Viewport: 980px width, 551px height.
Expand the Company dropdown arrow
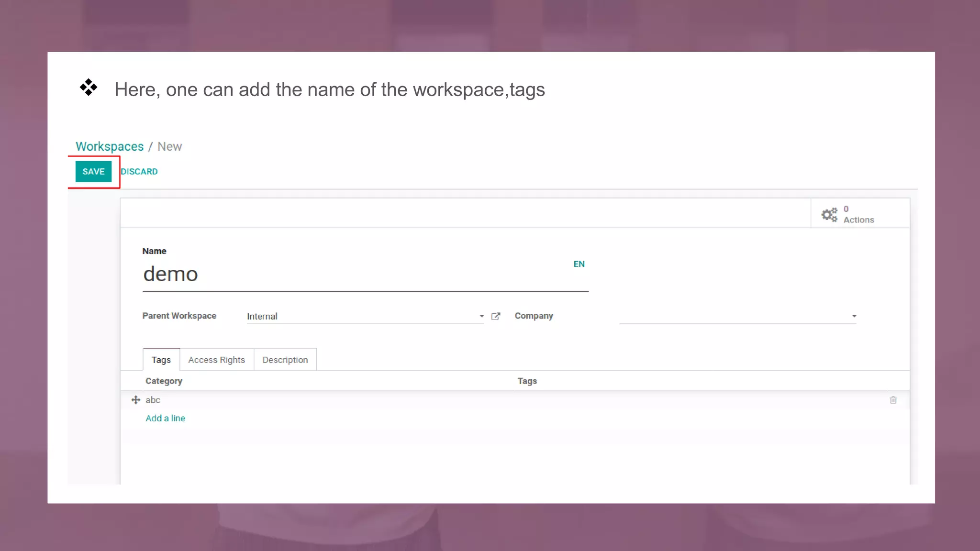(x=854, y=316)
